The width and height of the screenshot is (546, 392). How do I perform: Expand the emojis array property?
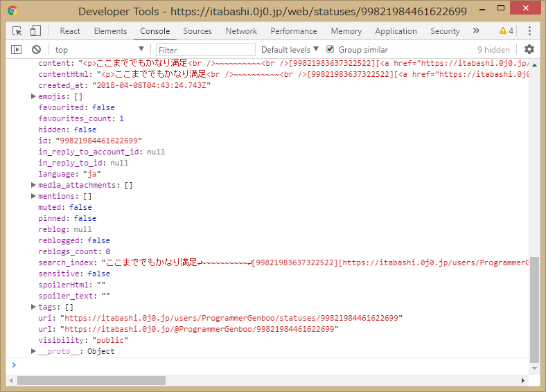[x=33, y=97]
